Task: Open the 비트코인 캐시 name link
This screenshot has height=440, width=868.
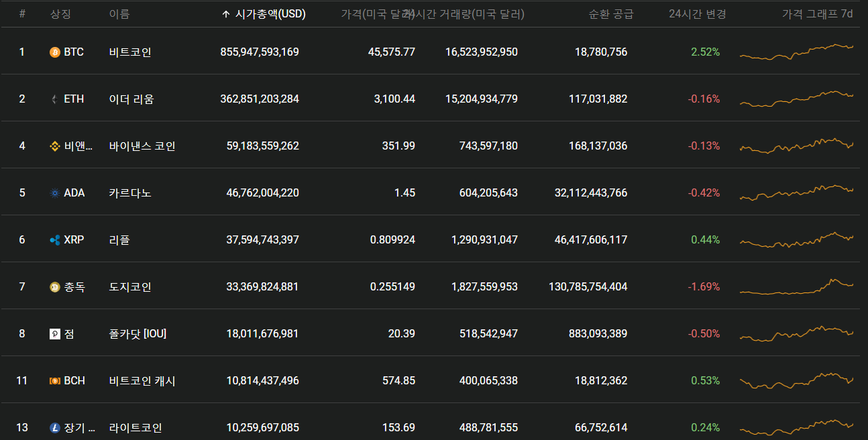Action: pos(142,380)
